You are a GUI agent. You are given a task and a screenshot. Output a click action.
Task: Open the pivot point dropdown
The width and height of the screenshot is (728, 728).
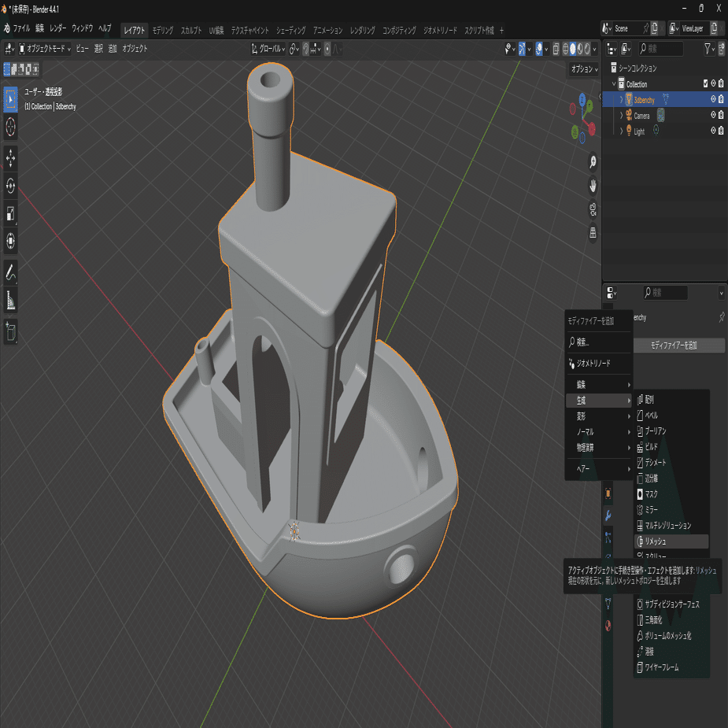click(x=294, y=49)
